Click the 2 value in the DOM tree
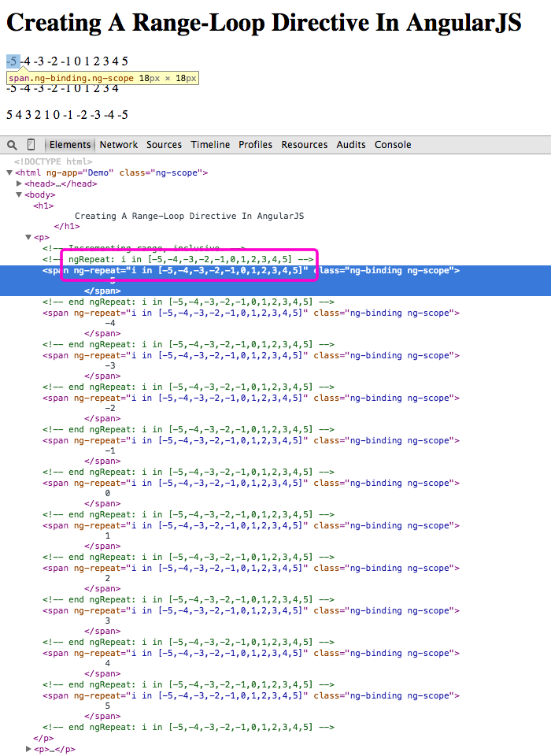Viewport: 551px width, 756px height. pos(108,578)
